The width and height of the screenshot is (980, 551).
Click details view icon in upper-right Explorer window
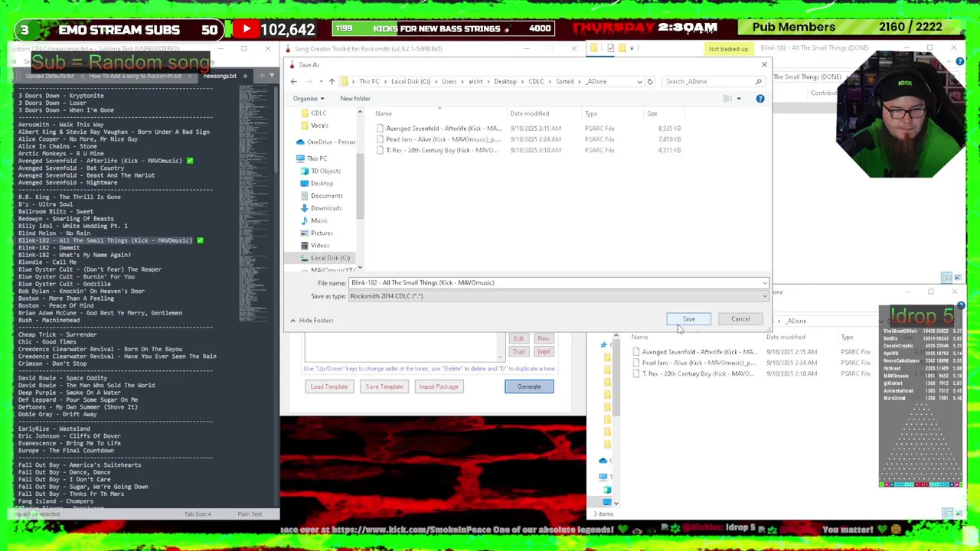point(947,278)
